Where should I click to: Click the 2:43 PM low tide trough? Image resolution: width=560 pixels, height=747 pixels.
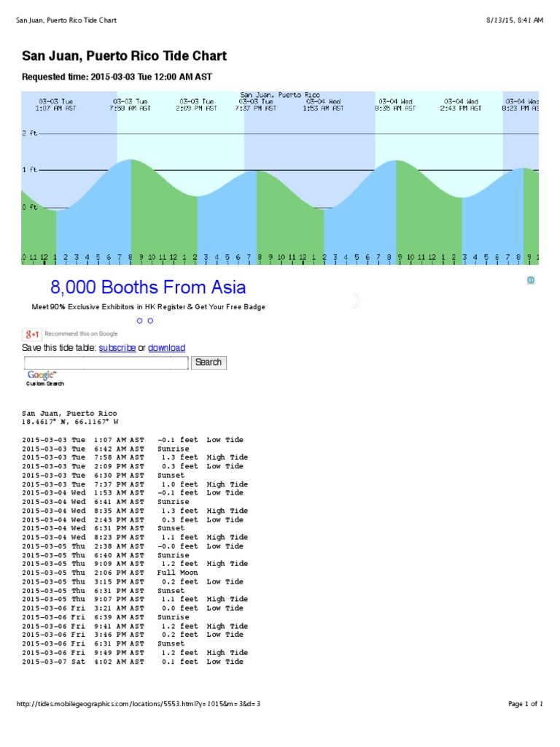[x=462, y=197]
